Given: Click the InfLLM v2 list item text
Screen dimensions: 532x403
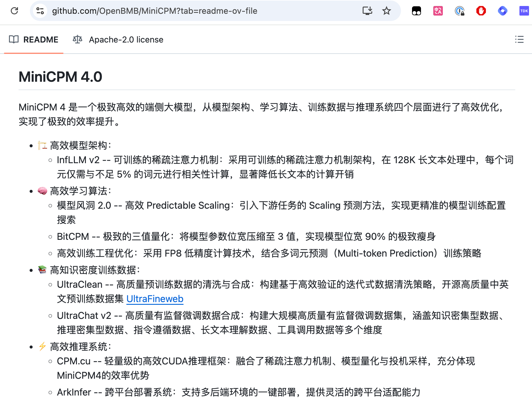Looking at the screenshot, I should [x=285, y=167].
